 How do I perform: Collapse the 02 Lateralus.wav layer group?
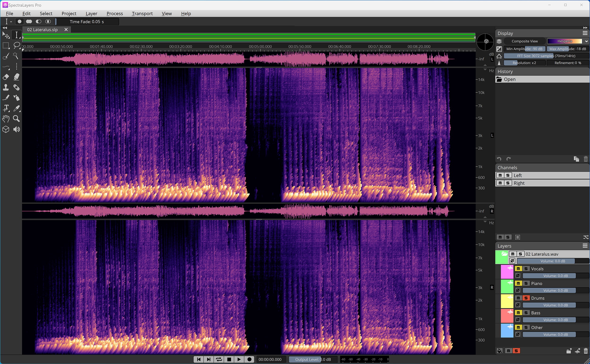[x=504, y=254]
